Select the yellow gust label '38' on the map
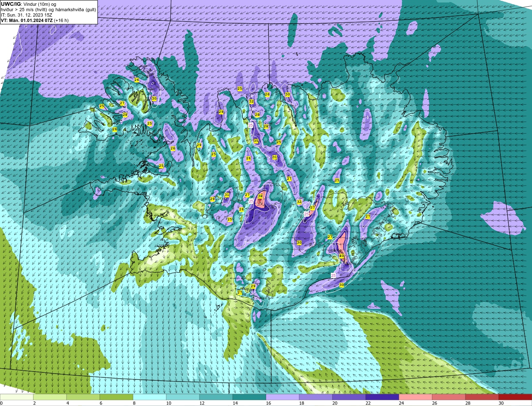532x406 pixels. click(x=260, y=196)
